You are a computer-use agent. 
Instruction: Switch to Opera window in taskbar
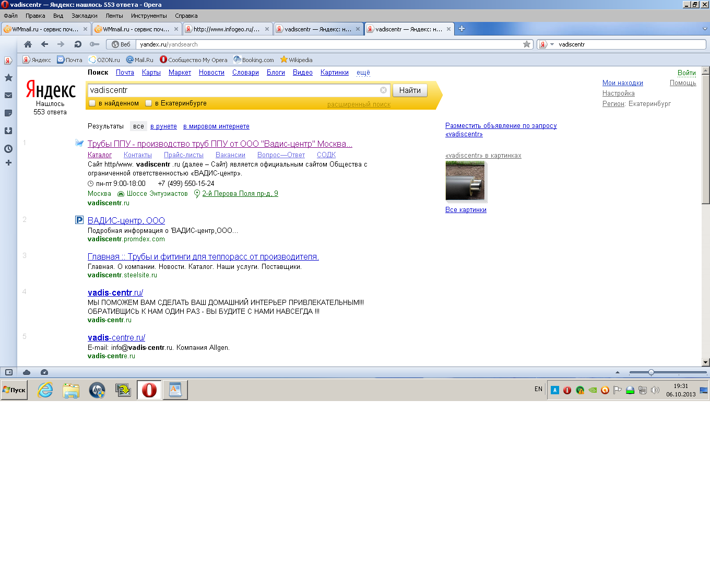[x=149, y=390]
